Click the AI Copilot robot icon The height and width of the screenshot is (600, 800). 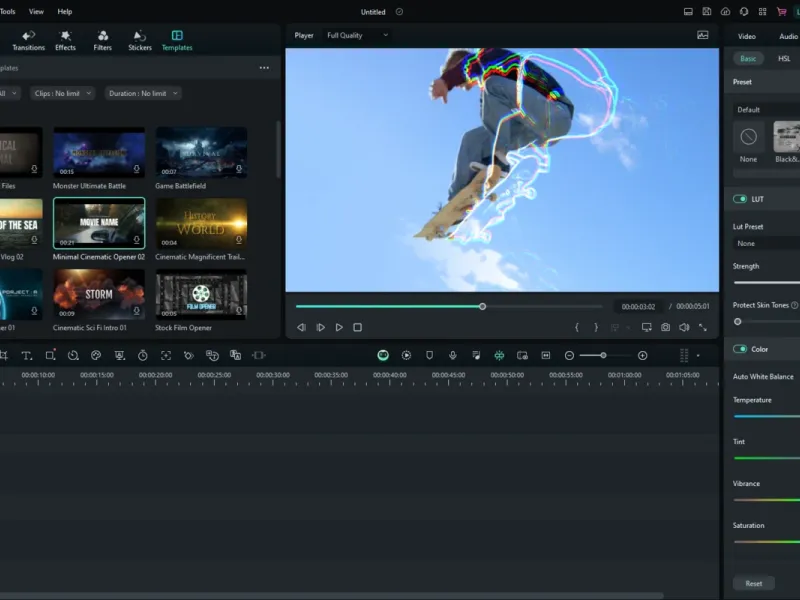[x=383, y=356]
